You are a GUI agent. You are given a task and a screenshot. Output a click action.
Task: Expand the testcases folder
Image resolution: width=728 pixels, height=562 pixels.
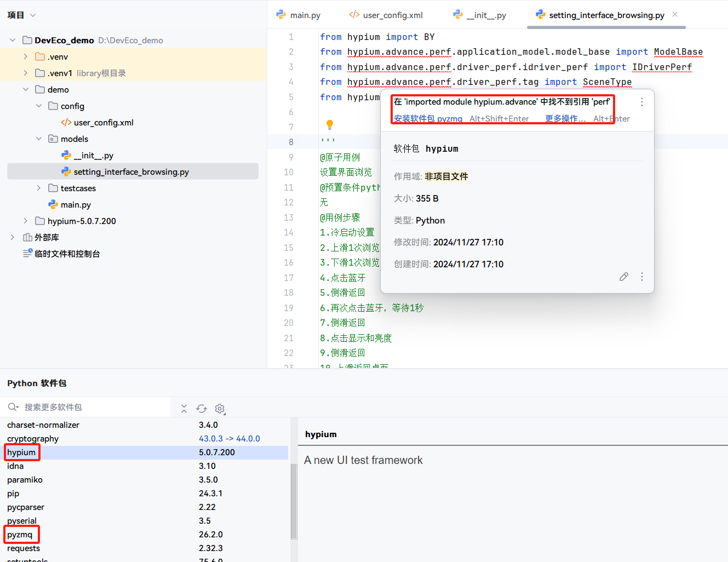[39, 188]
